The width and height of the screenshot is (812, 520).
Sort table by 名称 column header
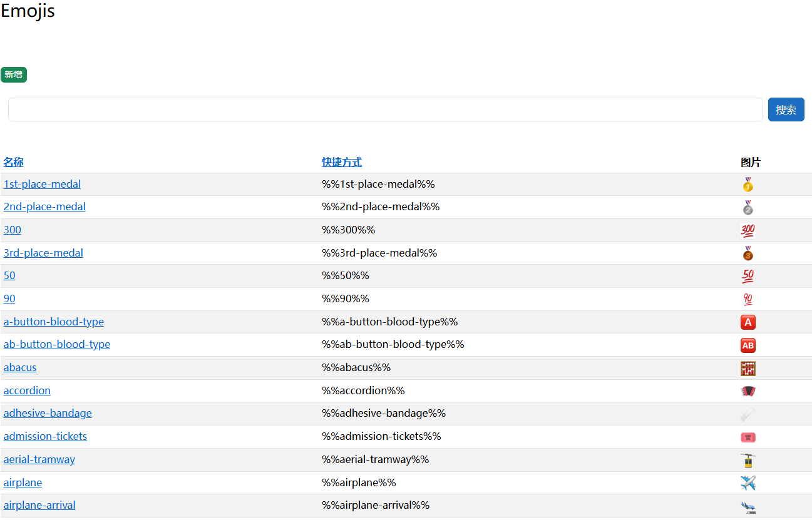tap(14, 162)
